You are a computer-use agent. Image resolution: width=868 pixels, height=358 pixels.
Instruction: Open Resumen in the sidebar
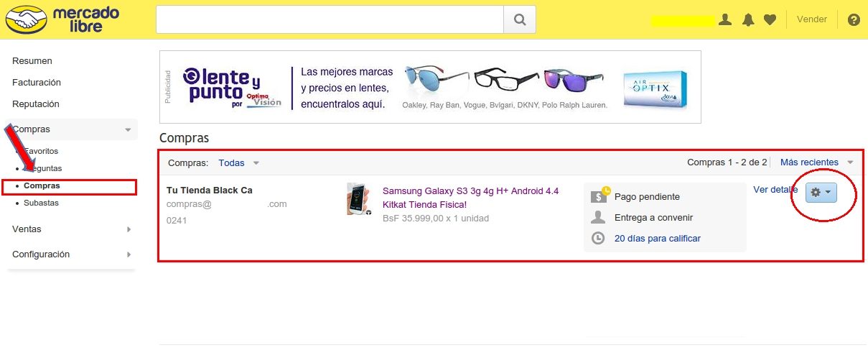pyautogui.click(x=32, y=61)
